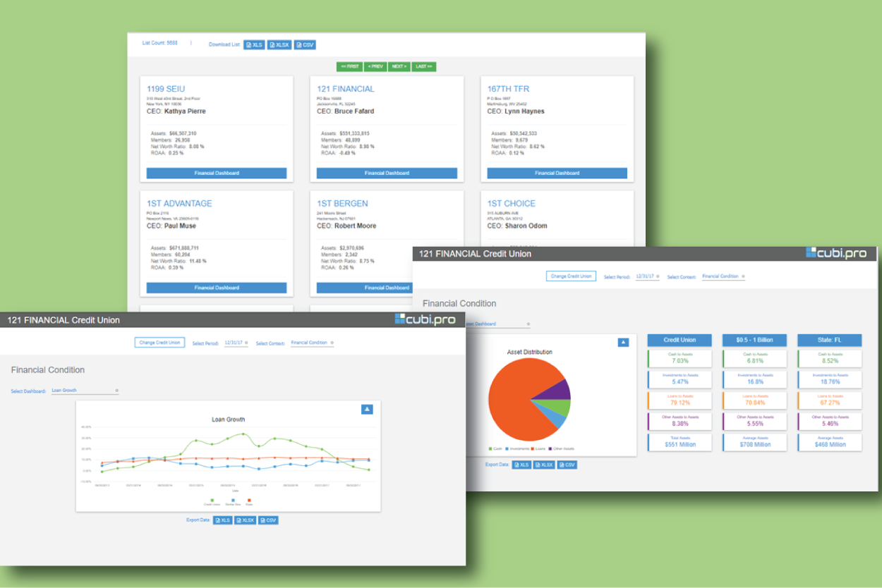Select the State: FL column header
The height and width of the screenshot is (588, 882).
pos(830,340)
